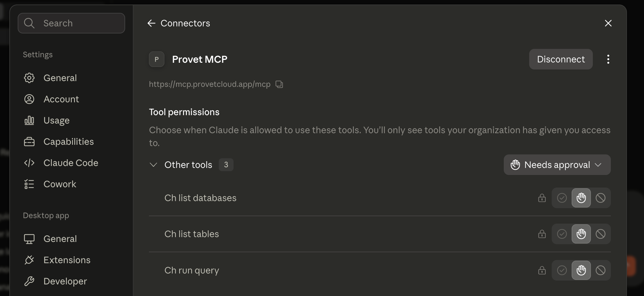This screenshot has width=644, height=296.
Task: Block the Ch list tables tool
Action: 601,234
